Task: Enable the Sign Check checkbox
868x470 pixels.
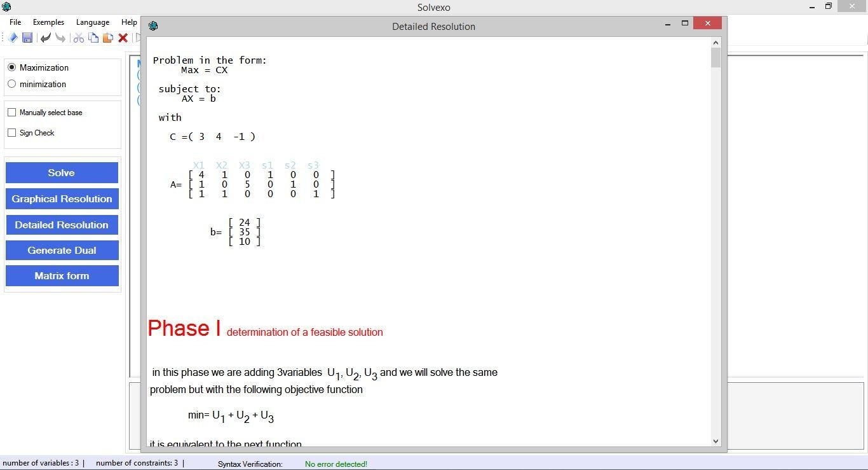Action: click(11, 133)
